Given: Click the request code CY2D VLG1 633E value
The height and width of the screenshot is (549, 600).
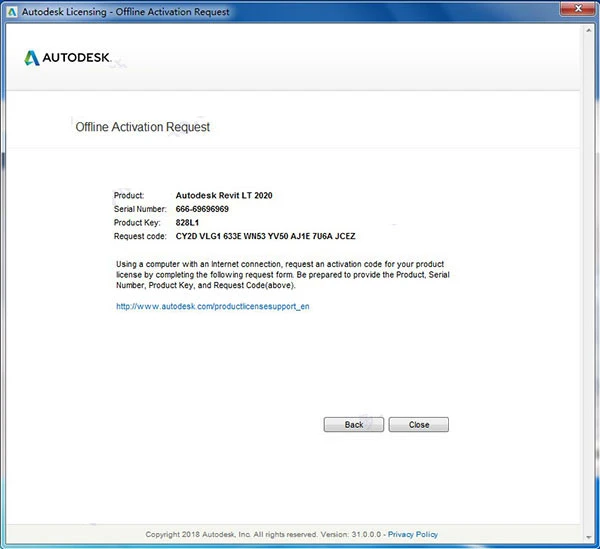Looking at the screenshot, I should click(x=266, y=236).
